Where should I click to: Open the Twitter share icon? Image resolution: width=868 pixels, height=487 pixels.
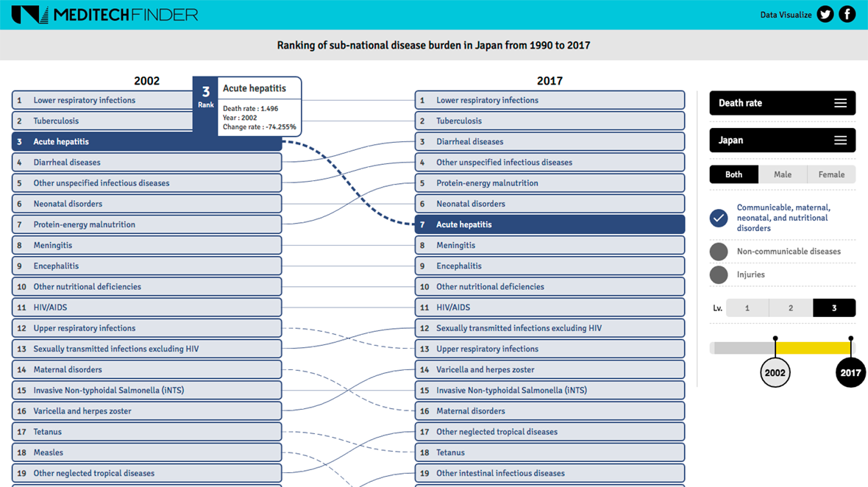click(x=825, y=15)
